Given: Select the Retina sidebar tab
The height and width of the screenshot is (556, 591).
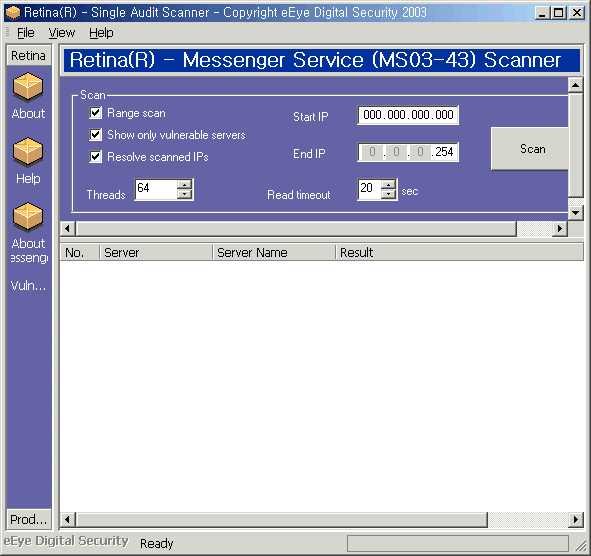Looking at the screenshot, I should pos(29,55).
